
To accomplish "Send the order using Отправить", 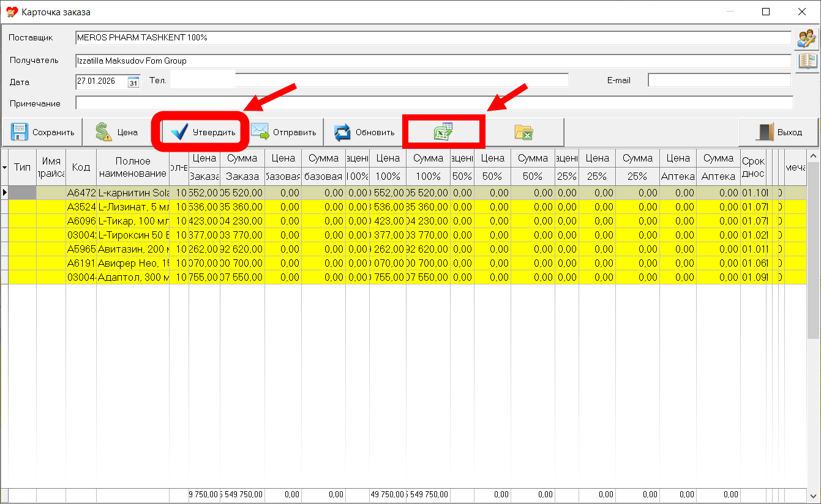I will click(283, 132).
